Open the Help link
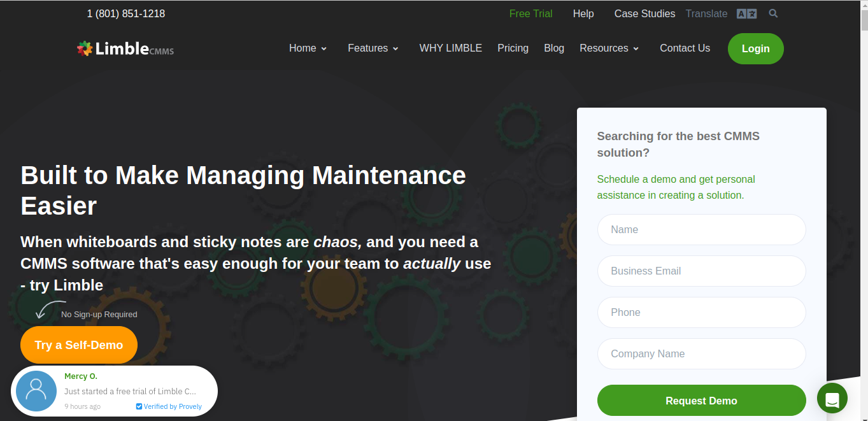 583,13
